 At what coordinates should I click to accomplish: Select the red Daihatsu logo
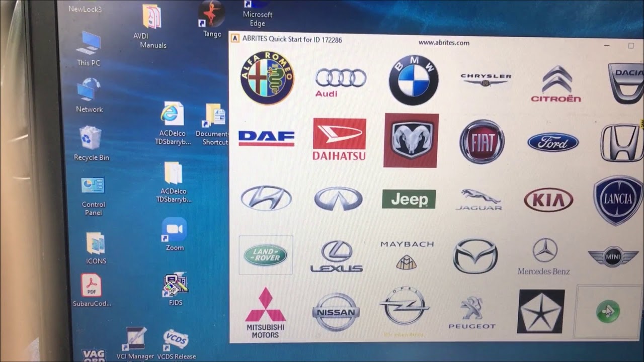point(340,139)
